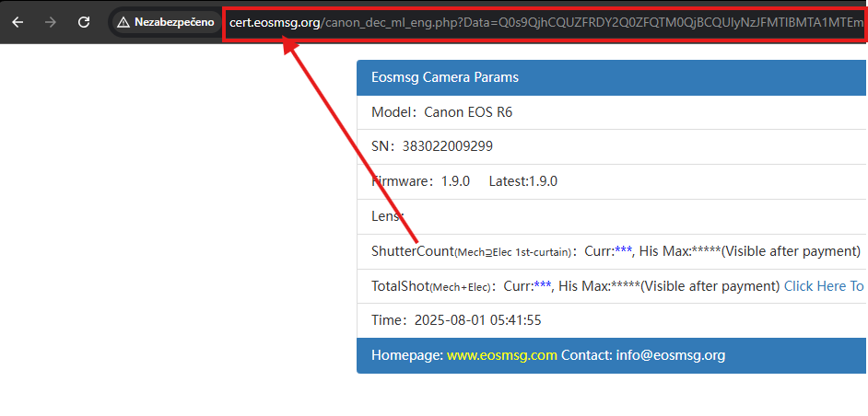Open the "Click Here To" payment link

coord(823,286)
